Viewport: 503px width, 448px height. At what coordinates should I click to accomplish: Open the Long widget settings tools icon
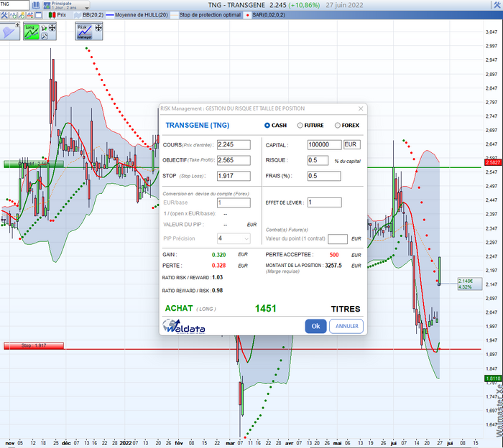[45, 36]
